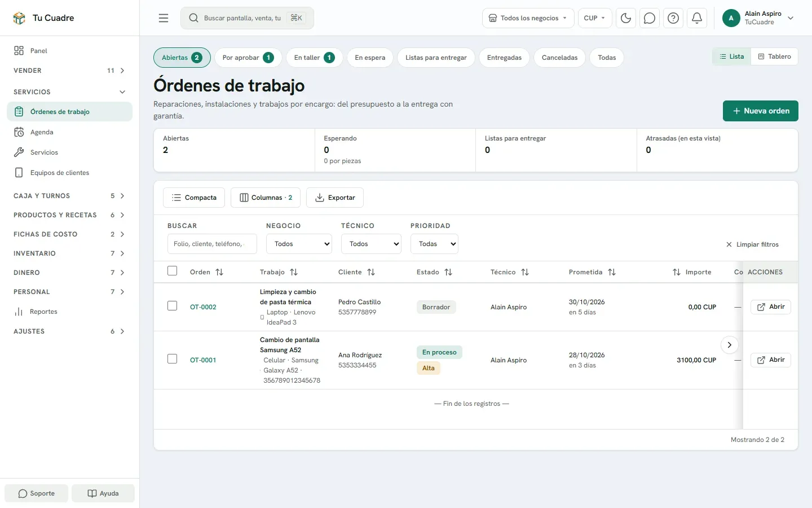Open the Prioridad filter dropdown
Screen dimensions: 812x508
point(434,244)
